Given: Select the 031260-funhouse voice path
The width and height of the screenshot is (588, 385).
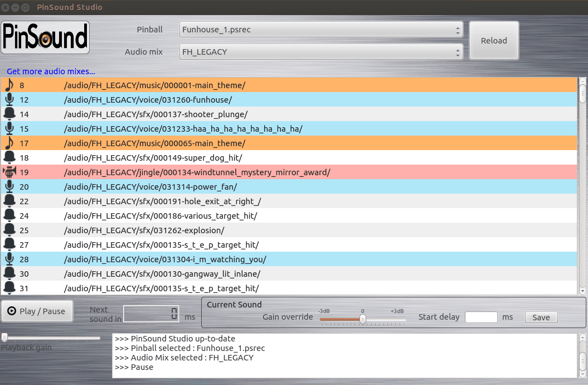Looking at the screenshot, I should tap(148, 100).
